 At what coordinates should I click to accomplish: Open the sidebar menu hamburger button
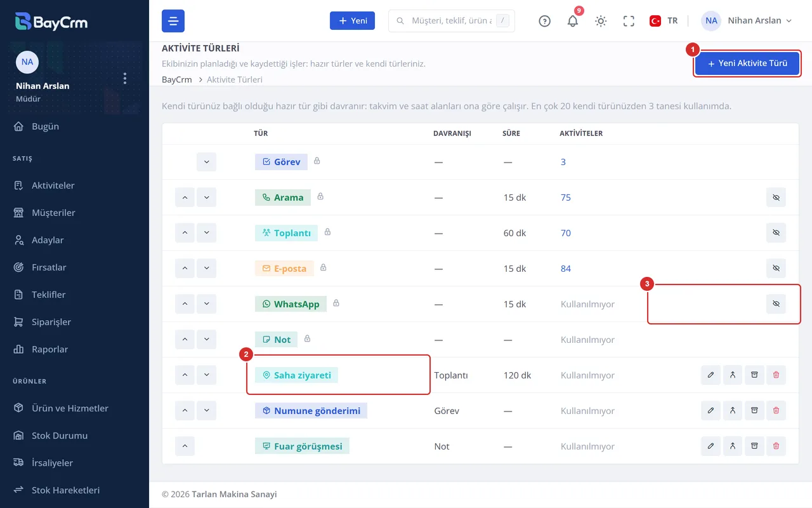(x=173, y=21)
